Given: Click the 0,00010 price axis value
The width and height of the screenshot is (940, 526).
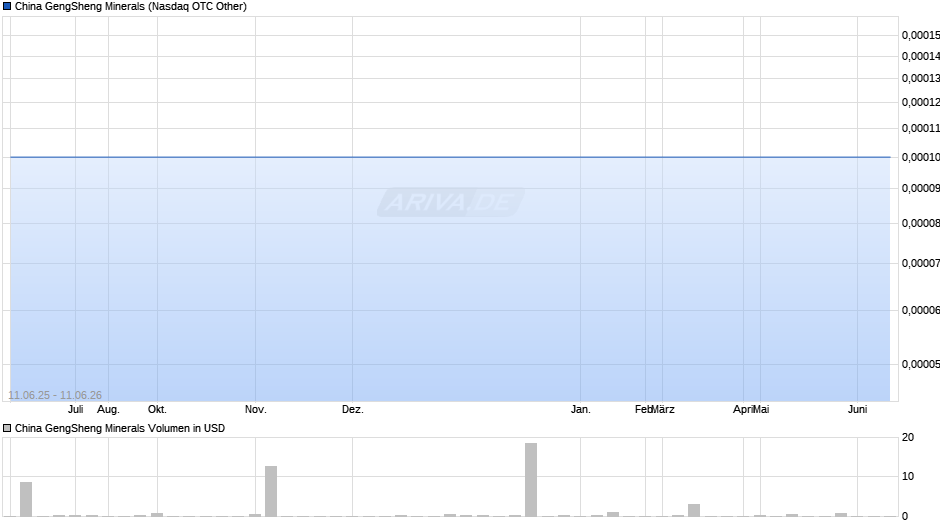Looking at the screenshot, I should click(921, 157).
